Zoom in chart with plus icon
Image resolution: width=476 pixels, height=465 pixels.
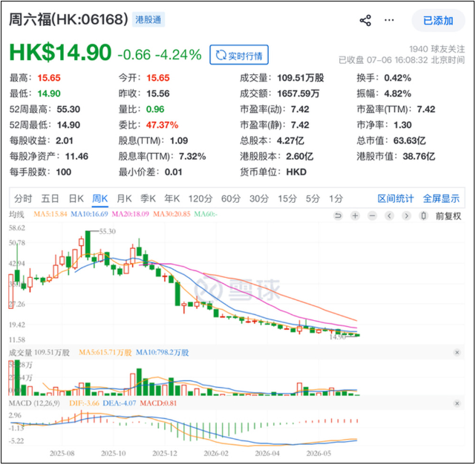tap(355, 216)
